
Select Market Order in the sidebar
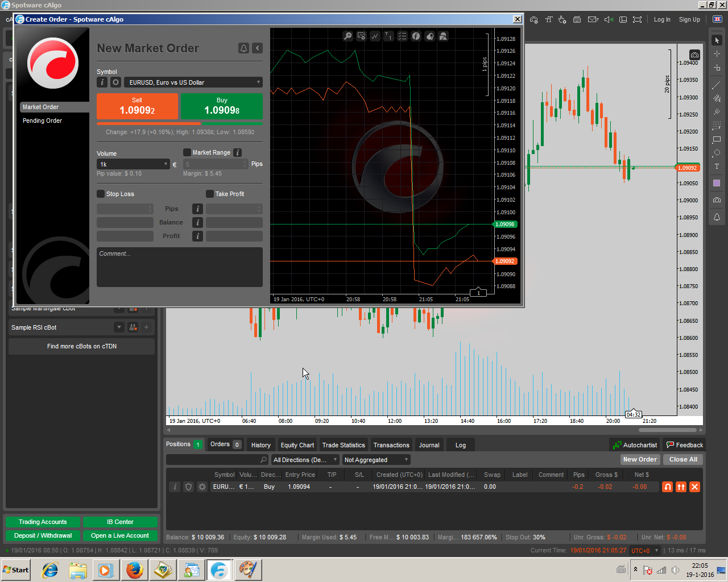point(55,107)
